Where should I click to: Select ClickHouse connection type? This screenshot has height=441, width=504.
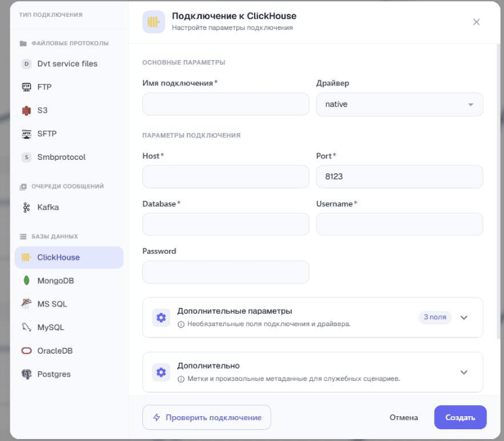69,257
